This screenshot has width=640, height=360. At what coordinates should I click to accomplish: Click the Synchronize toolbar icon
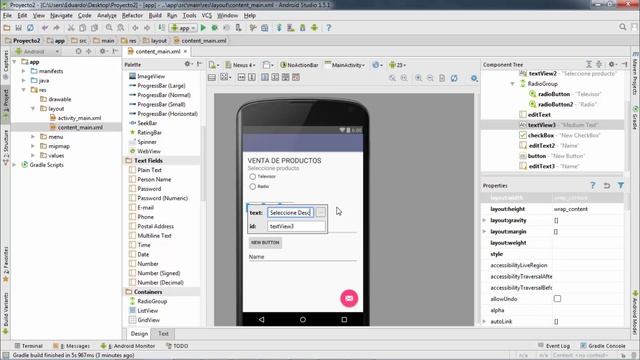pyautogui.click(x=30, y=28)
